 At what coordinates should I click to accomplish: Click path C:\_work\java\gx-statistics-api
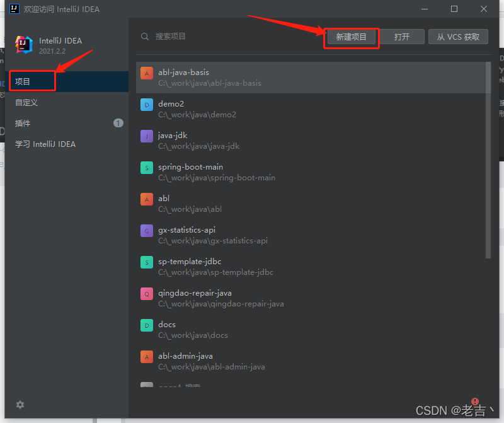[213, 241]
